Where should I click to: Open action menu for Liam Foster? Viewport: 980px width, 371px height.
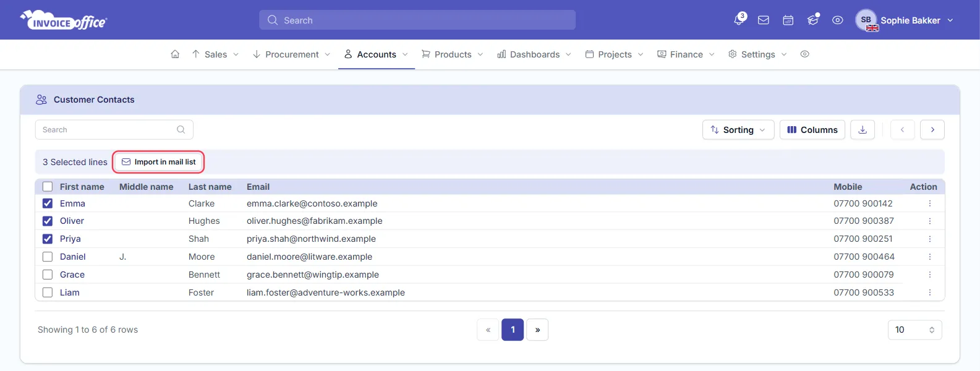point(929,292)
